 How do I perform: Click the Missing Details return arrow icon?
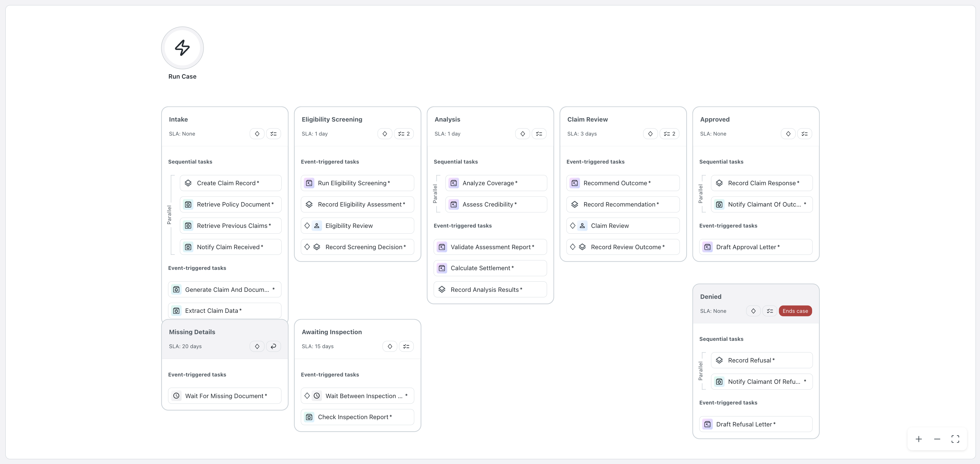[x=273, y=346]
